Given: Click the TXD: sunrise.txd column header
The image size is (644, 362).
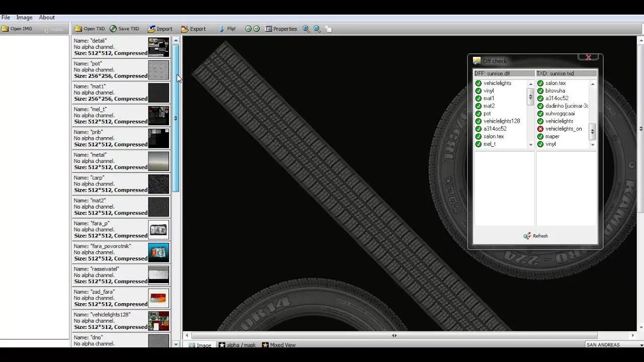Looking at the screenshot, I should [567, 73].
